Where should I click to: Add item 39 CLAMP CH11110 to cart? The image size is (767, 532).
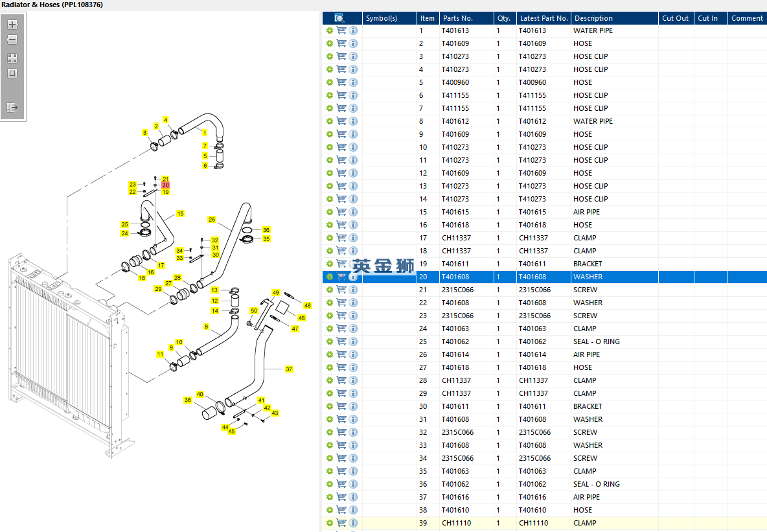tap(341, 523)
